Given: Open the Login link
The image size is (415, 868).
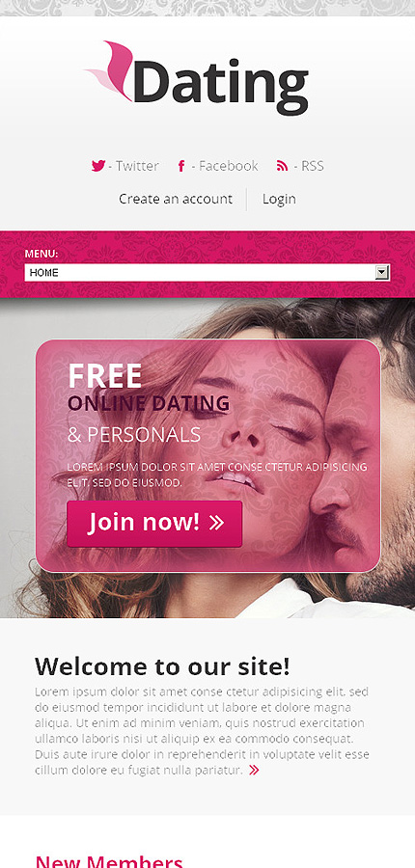Looking at the screenshot, I should click(279, 199).
